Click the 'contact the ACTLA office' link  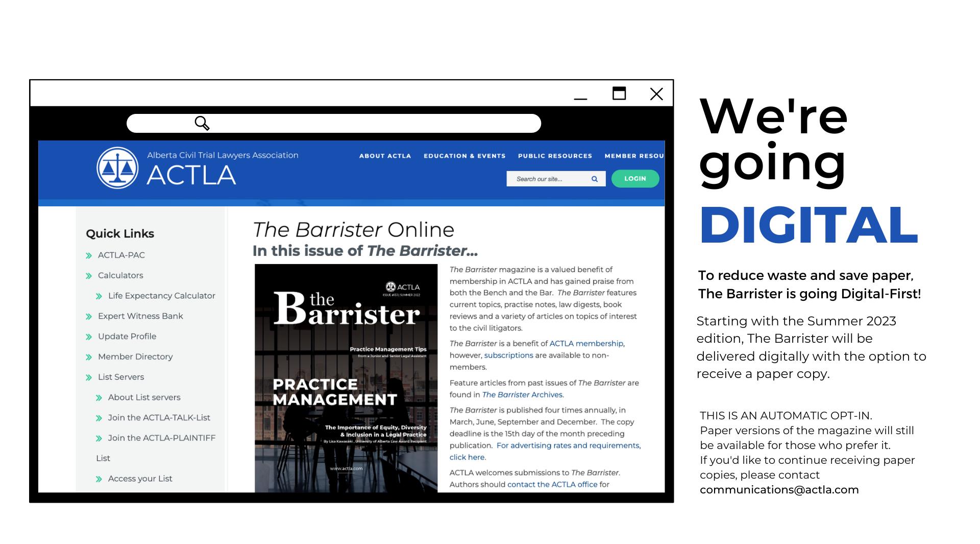click(552, 485)
